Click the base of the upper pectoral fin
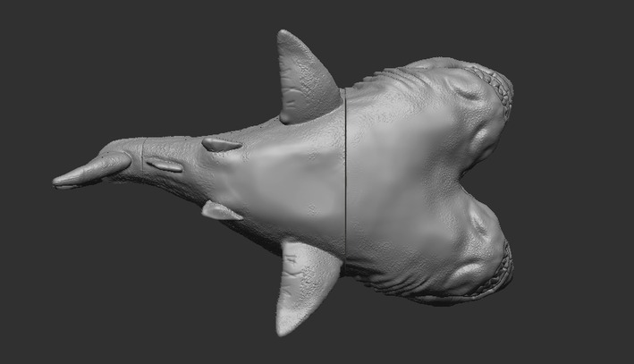The image size is (634, 364). point(311,114)
